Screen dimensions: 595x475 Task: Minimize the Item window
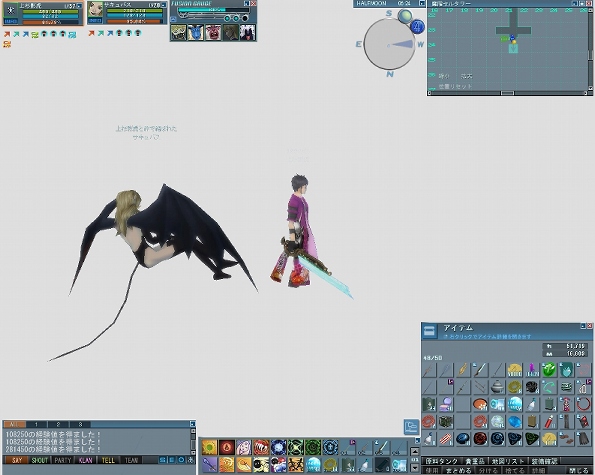coord(583,326)
